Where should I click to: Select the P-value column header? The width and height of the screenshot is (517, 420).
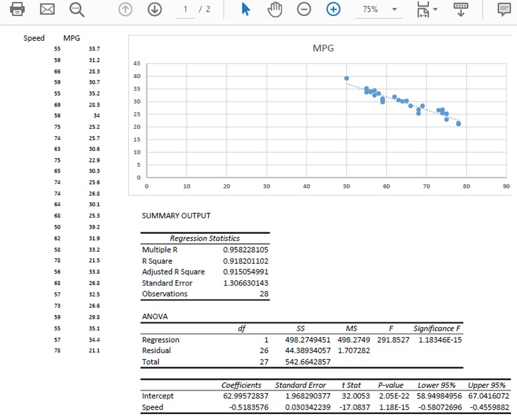(x=391, y=385)
